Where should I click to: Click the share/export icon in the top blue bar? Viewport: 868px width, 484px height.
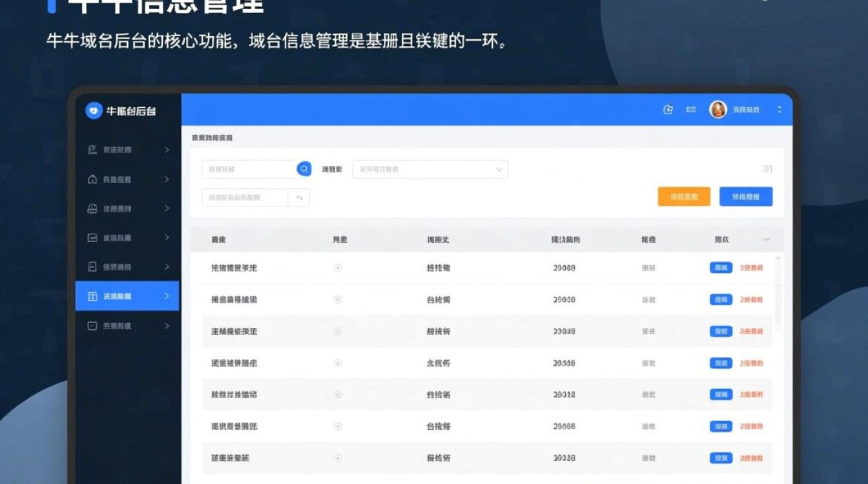(669, 110)
